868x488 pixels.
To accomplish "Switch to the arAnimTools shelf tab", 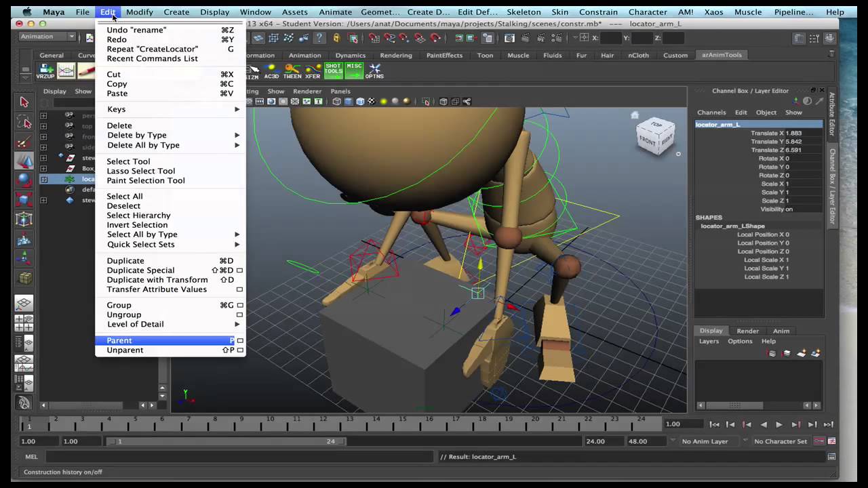I will click(x=722, y=55).
